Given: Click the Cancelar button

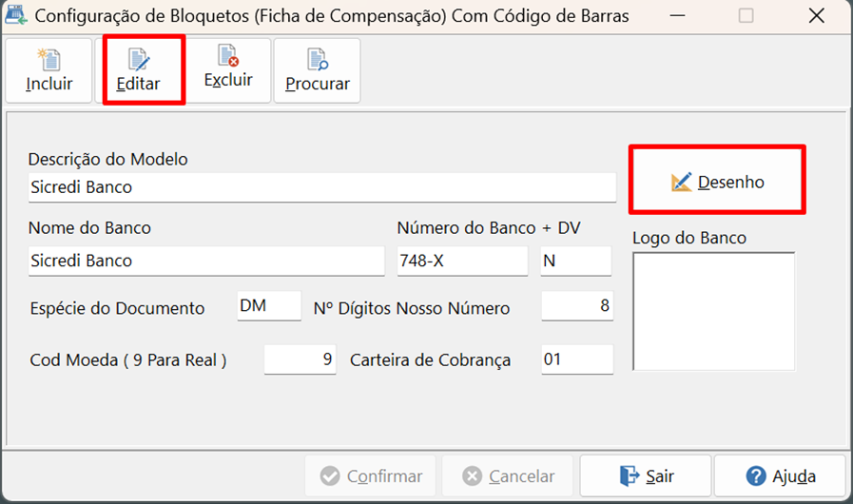Looking at the screenshot, I should click(508, 475).
